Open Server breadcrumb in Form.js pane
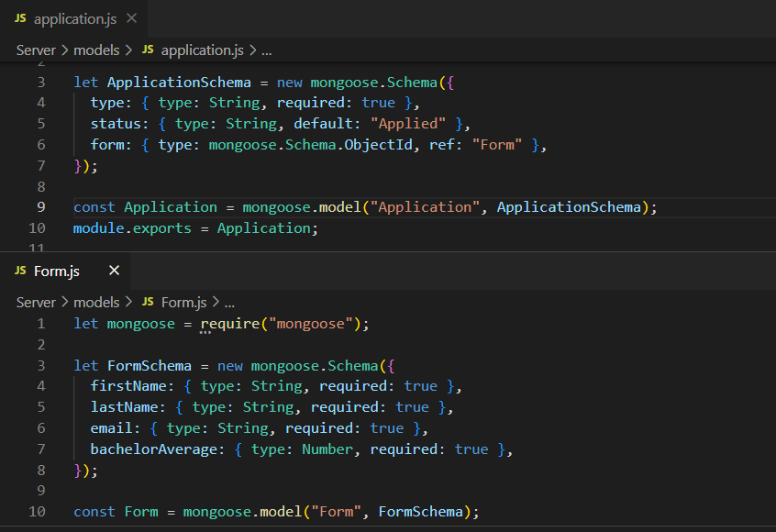This screenshot has width=776, height=532. 36,302
